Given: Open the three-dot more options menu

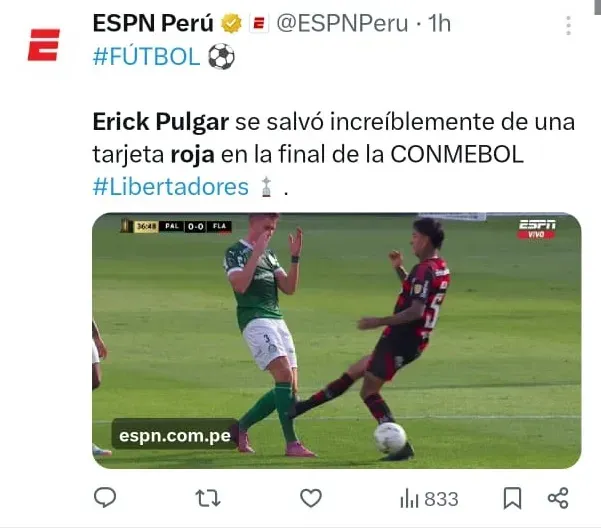Looking at the screenshot, I should tap(568, 26).
